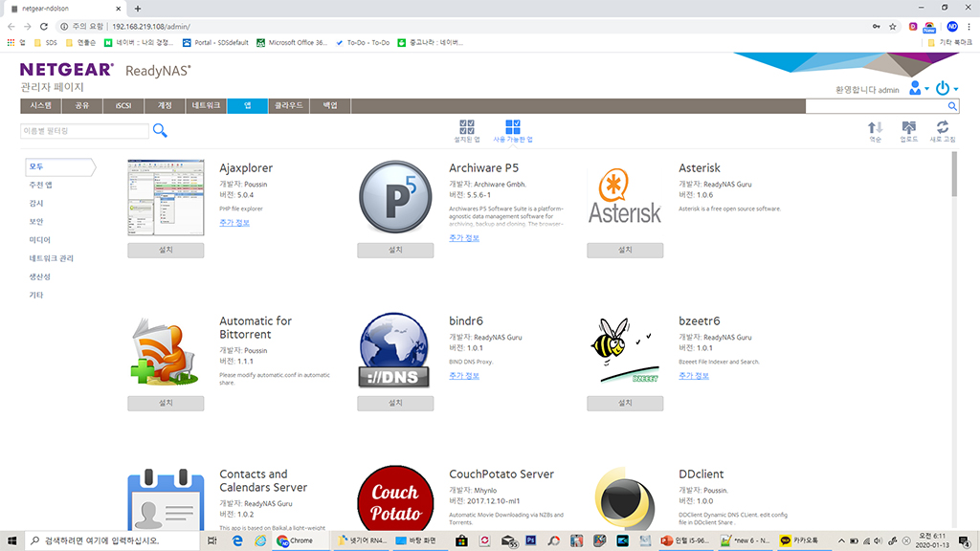This screenshot has width=980, height=551.
Task: Open the 클라우드 tab
Action: [289, 105]
